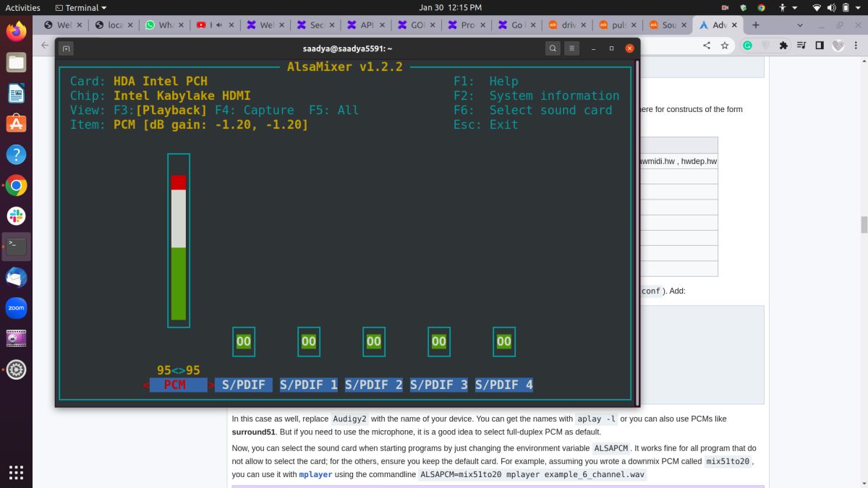Toggle mute box above S/PDIF 4
The width and height of the screenshot is (868, 488).
(x=504, y=341)
